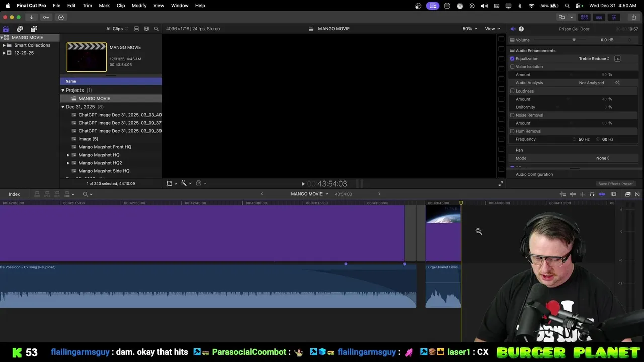Open the Keyword Editor key icon
644x362 pixels.
coord(46,17)
